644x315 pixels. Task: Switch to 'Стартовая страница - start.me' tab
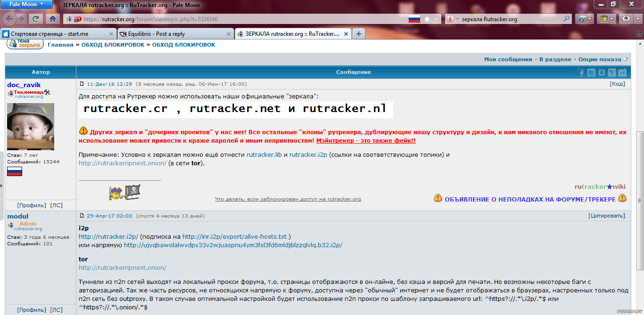[x=58, y=34]
